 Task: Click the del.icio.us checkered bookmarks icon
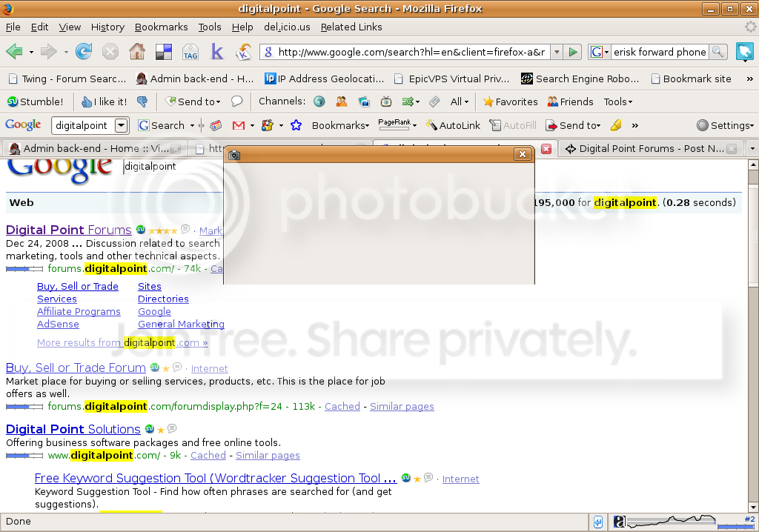pyautogui.click(x=164, y=52)
